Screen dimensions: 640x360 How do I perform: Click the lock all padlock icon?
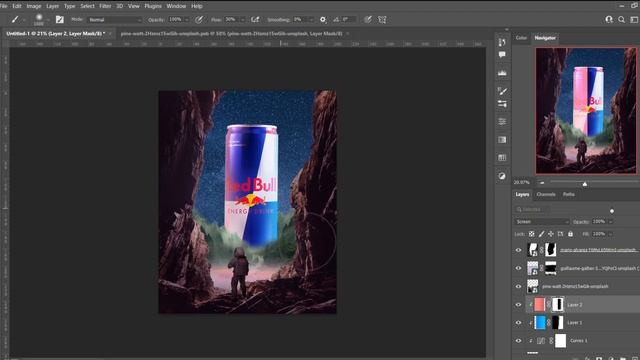570,234
